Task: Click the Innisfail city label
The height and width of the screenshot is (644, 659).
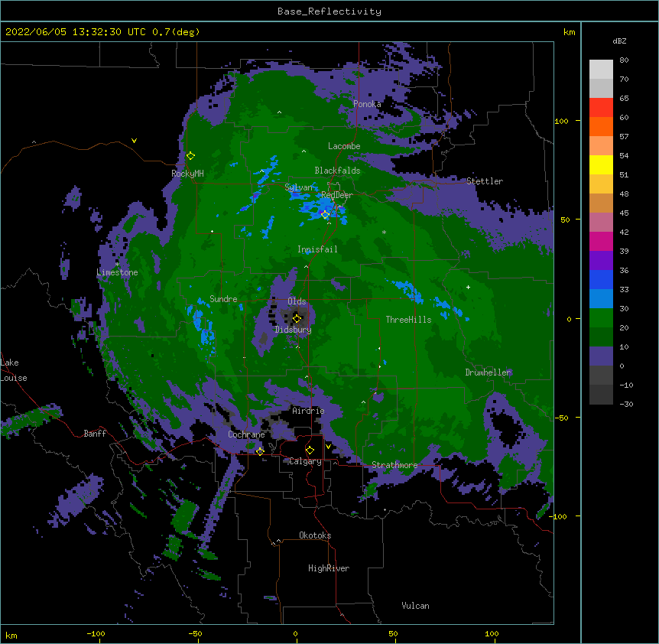Action: coord(317,249)
